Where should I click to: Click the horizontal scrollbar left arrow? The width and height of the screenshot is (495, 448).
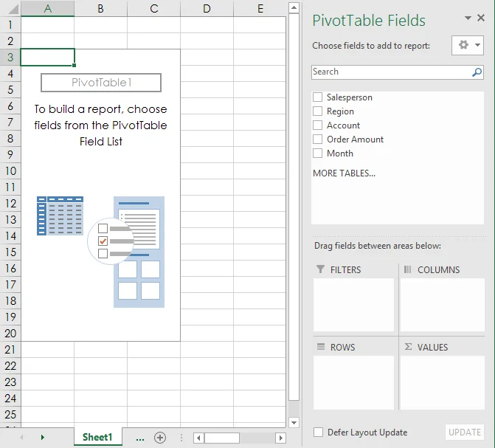click(x=198, y=438)
